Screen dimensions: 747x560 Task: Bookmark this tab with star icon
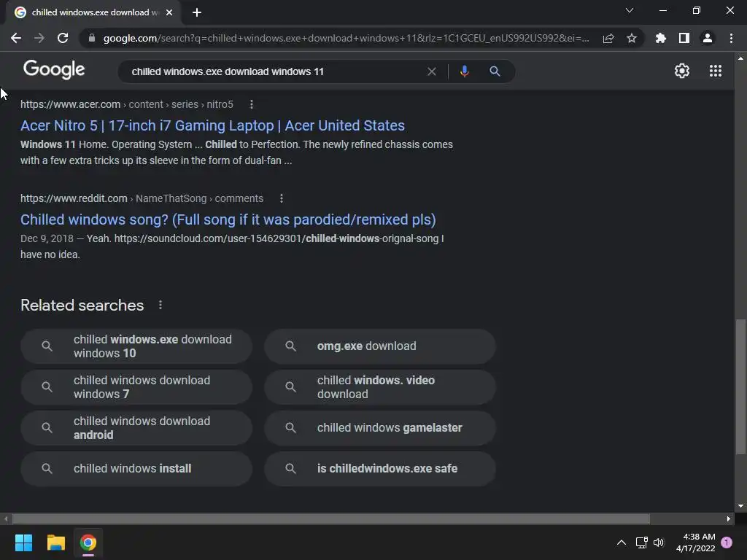coord(632,38)
